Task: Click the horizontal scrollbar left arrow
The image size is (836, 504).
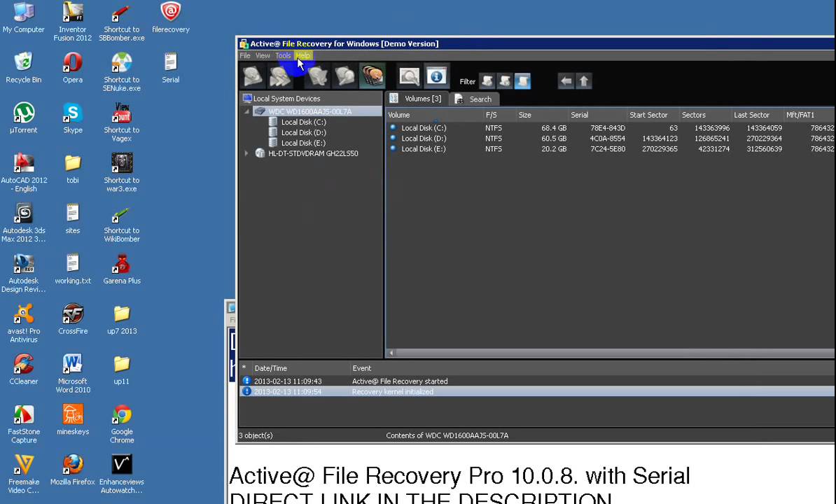Action: click(x=391, y=353)
